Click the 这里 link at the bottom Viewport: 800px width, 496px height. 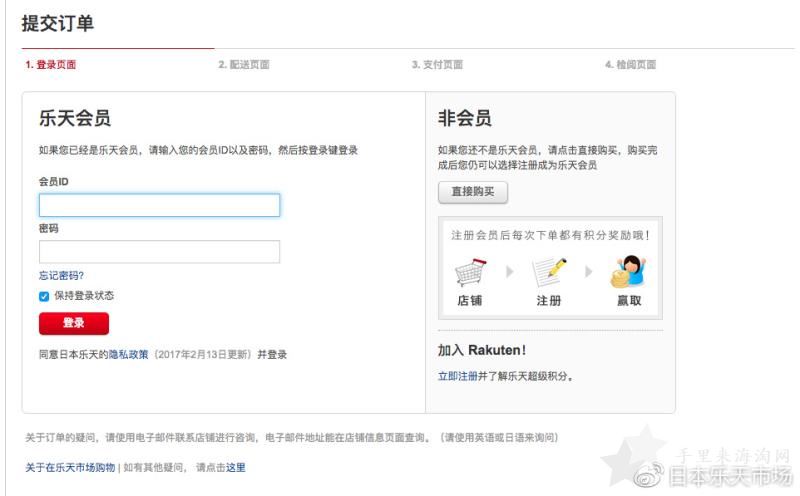pos(236,467)
